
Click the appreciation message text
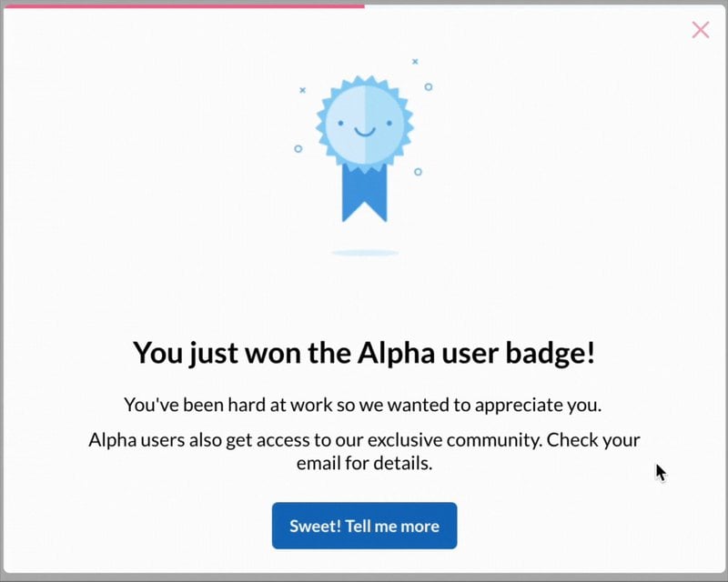point(364,405)
